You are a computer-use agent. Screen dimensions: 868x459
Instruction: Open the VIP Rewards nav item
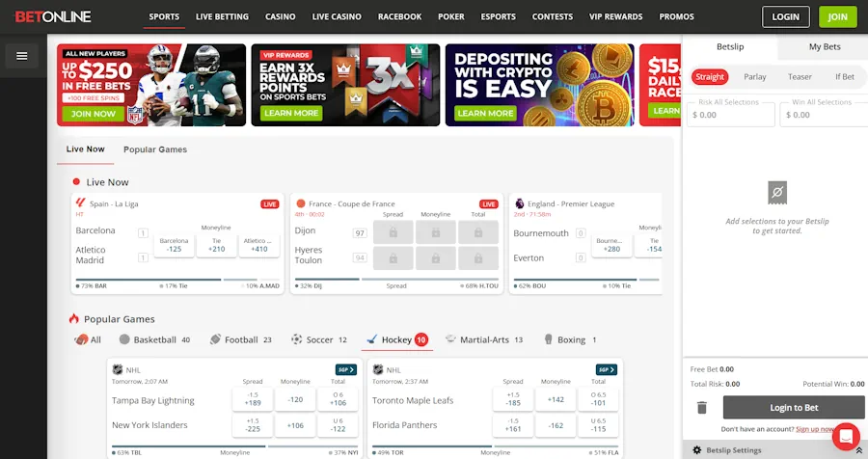[x=615, y=16]
